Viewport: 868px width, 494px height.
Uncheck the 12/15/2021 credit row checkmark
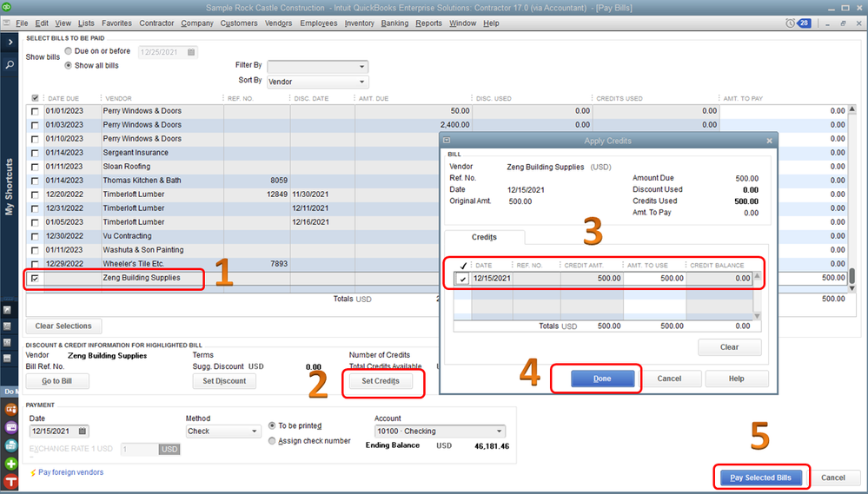click(463, 279)
